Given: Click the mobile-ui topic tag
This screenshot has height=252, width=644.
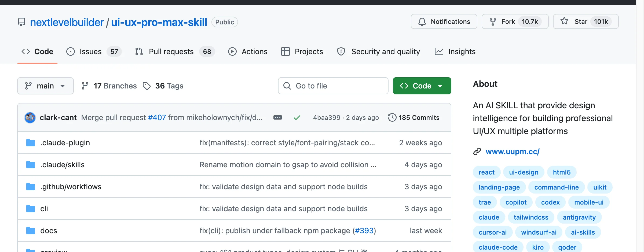Looking at the screenshot, I should 589,202.
